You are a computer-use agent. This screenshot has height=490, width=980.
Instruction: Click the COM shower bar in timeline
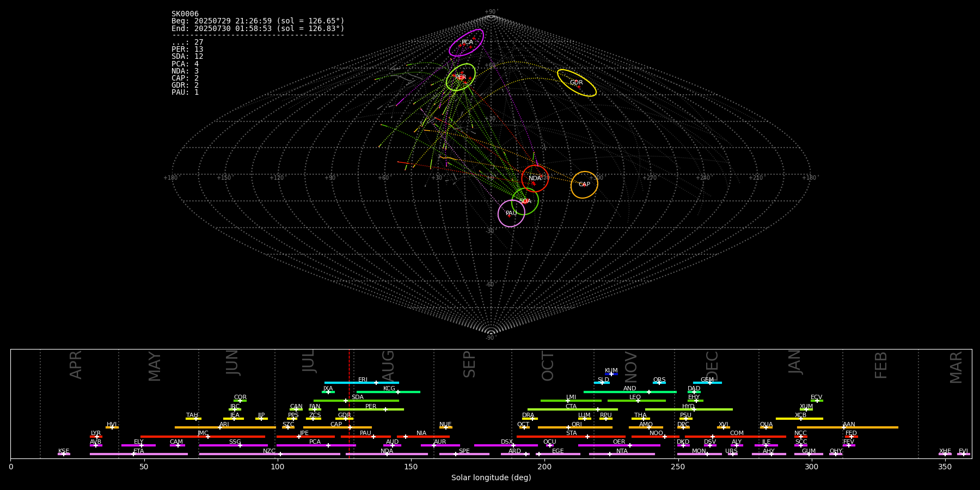[736, 437]
